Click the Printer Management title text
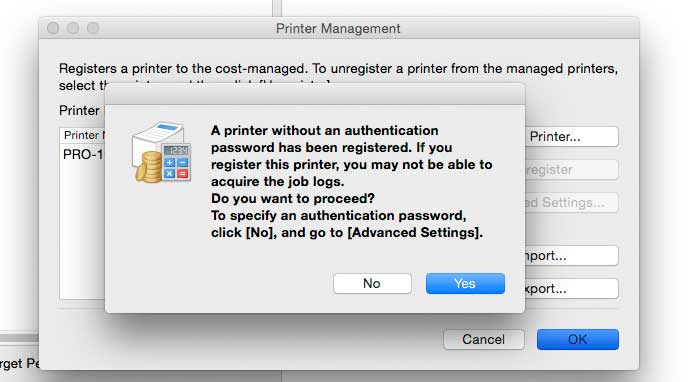The height and width of the screenshot is (382, 688). [338, 29]
